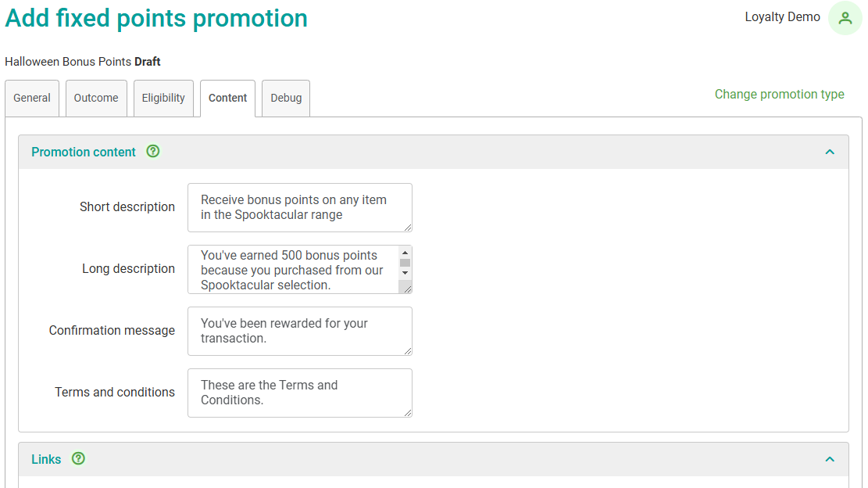Select the Content tab
This screenshot has height=488, width=868.
227,98
